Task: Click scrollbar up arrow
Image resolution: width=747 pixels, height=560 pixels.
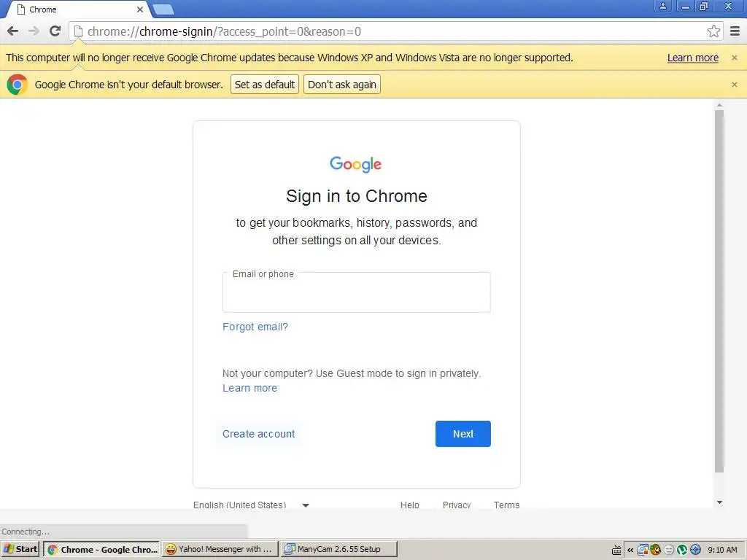Action: click(719, 105)
